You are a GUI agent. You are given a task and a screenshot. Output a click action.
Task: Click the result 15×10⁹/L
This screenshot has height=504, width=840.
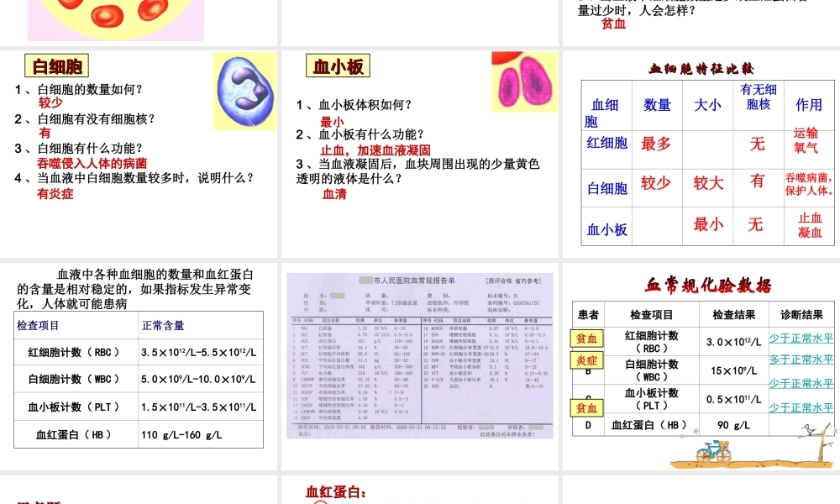tap(733, 370)
